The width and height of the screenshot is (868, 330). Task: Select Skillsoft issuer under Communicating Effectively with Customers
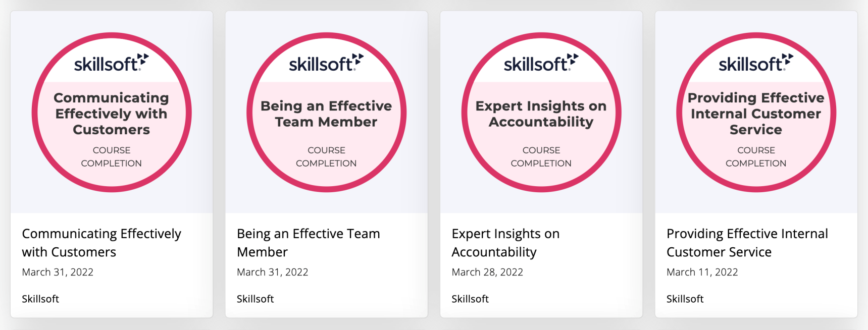point(40,299)
